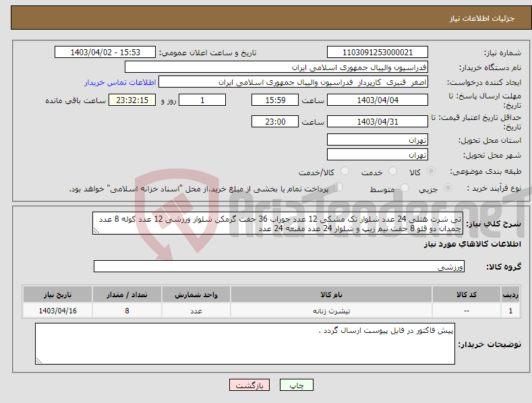
Task: Select the جزیی purchase type radio
Action: (x=448, y=188)
